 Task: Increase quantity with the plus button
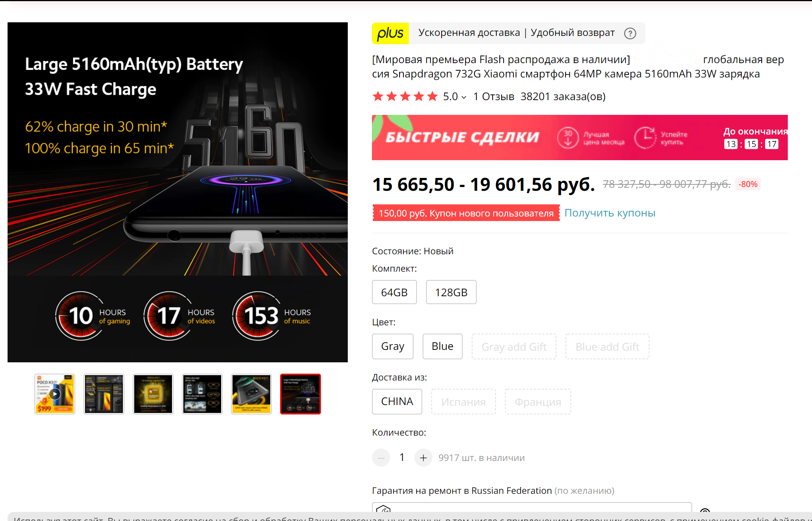[423, 458]
